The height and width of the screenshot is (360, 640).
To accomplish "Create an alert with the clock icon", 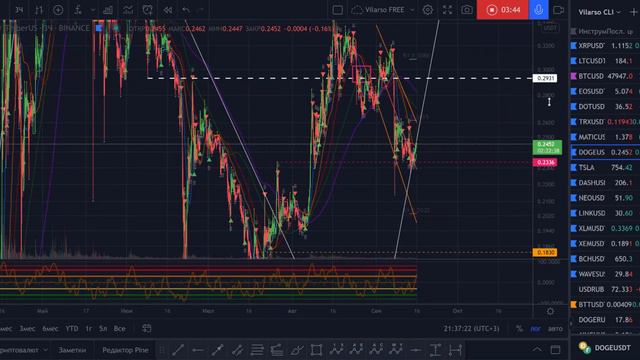I will pos(147,10).
